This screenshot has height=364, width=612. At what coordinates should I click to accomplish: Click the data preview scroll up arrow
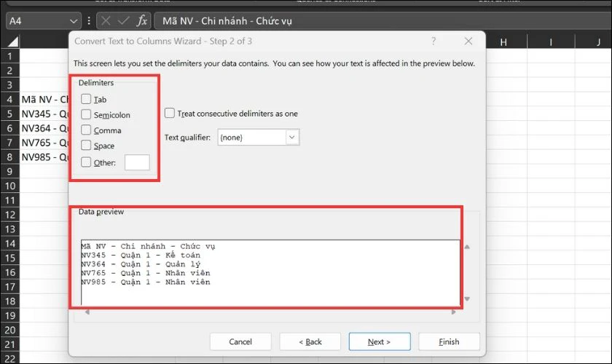point(467,247)
